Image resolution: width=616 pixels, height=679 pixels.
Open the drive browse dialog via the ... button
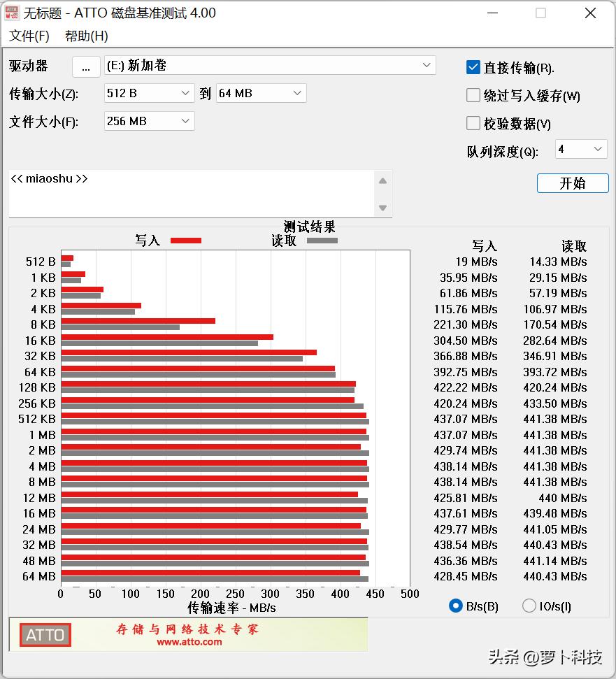[87, 67]
